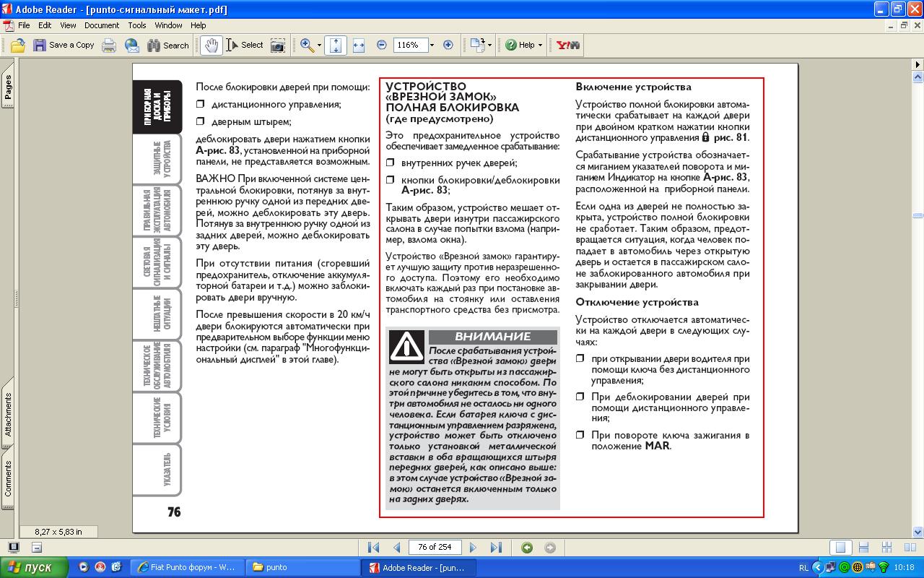Screen dimensions: 924x578
Task: Expand the Help button dropdown
Action: point(540,45)
